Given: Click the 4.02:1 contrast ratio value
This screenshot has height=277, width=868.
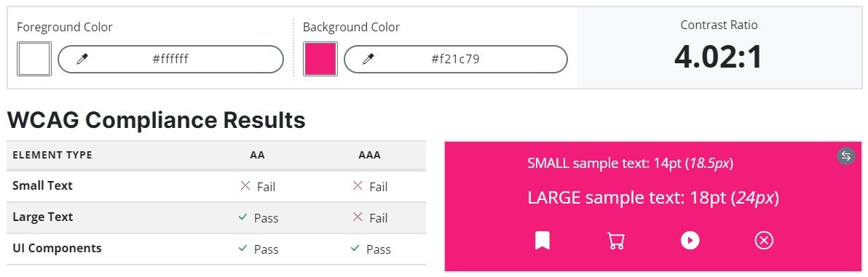Looking at the screenshot, I should coord(719,57).
